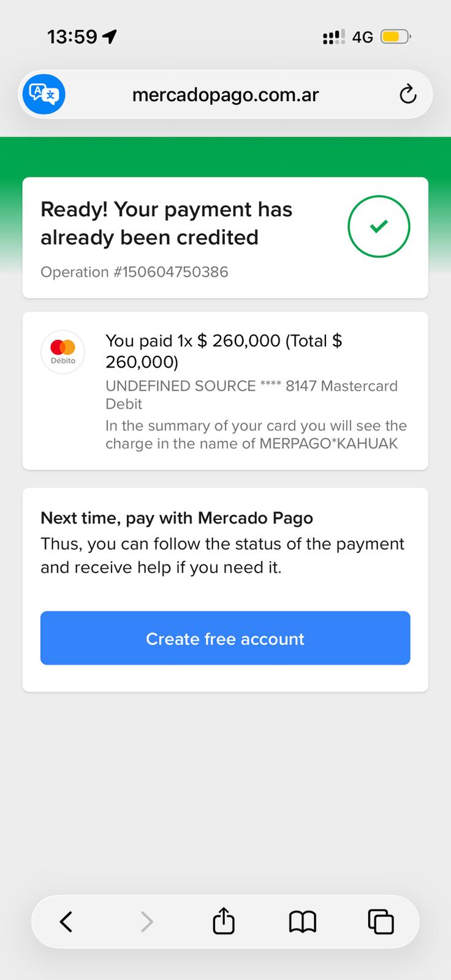Viewport: 451px width, 980px height.
Task: Tap the 'You paid 1x $ 260,000' text
Action: (x=193, y=341)
